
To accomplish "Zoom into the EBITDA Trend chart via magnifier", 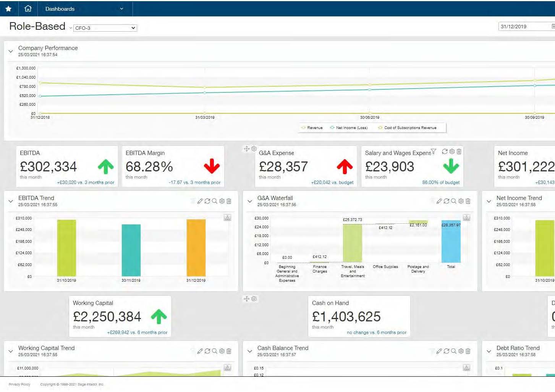I will coord(214,201).
